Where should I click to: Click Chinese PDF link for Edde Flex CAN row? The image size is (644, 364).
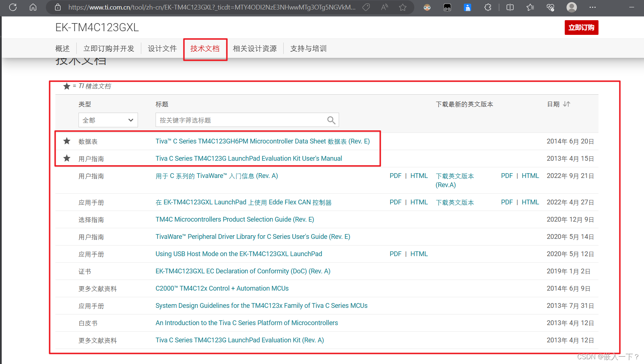point(396,202)
